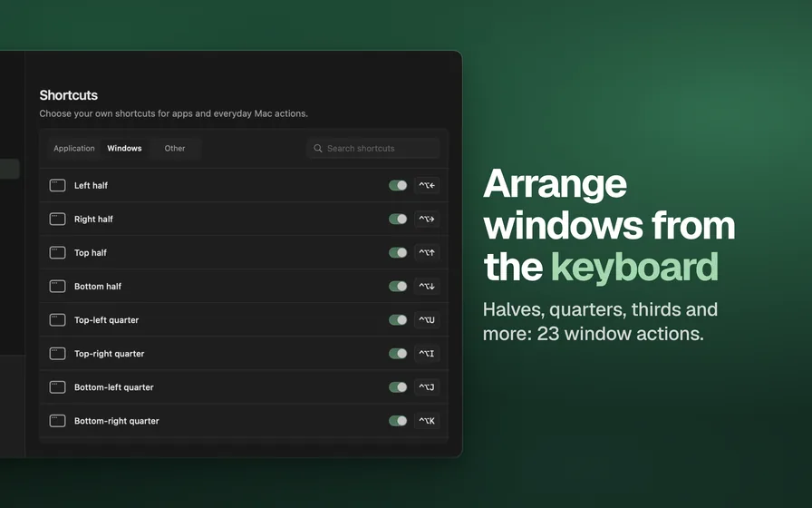
Task: Click the Bottom-right quarter ⌃⌥K shortcut
Action: pyautogui.click(x=427, y=421)
